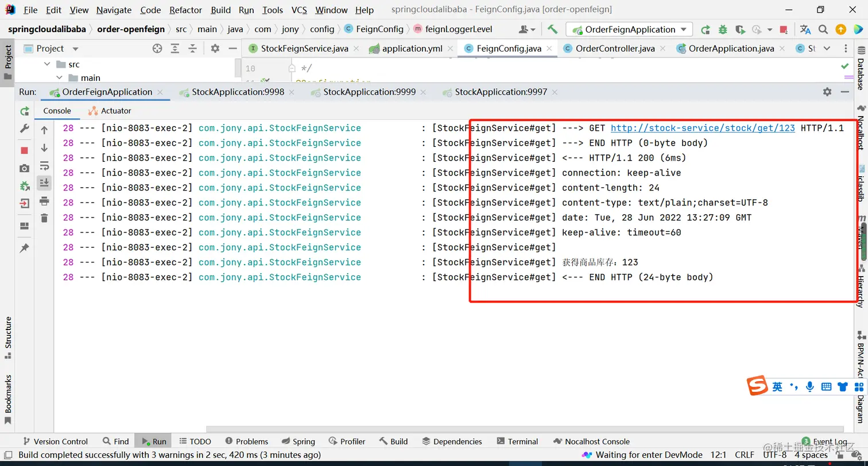Open the Terminal tool window
Viewport: 868px width, 466px height.
pos(517,441)
